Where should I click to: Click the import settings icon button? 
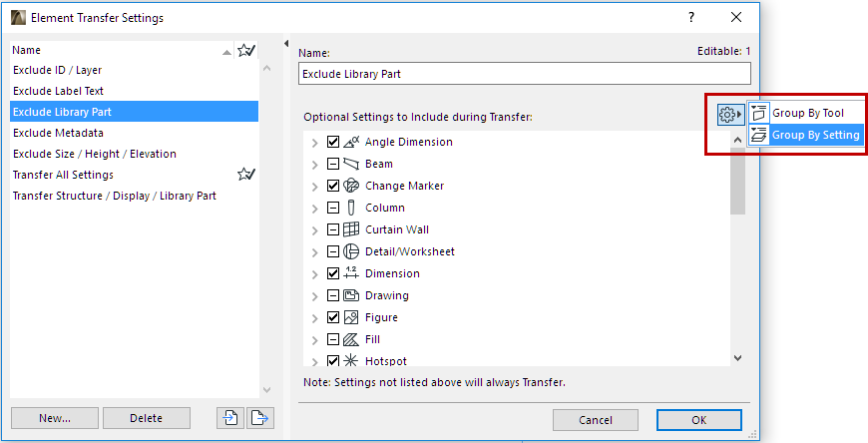coord(230,418)
